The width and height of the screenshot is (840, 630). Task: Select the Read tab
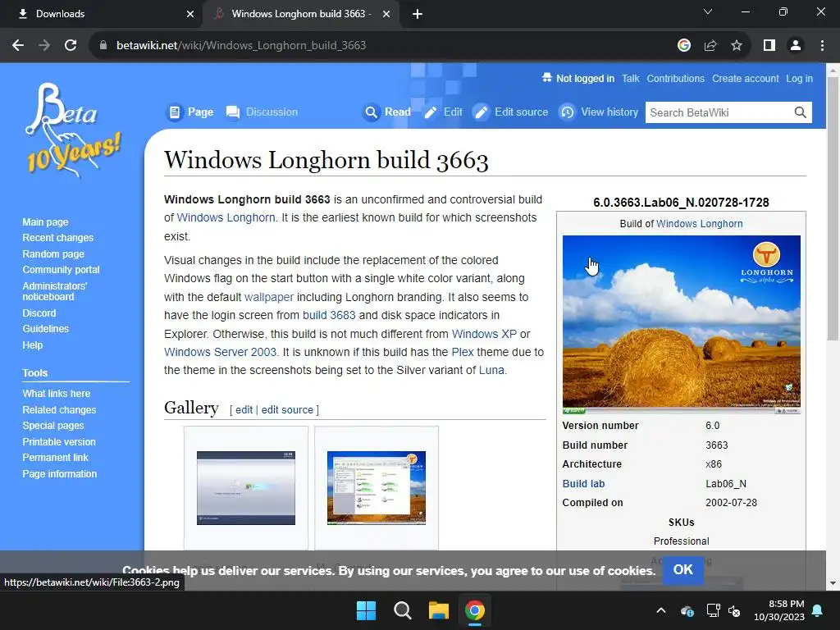click(387, 112)
